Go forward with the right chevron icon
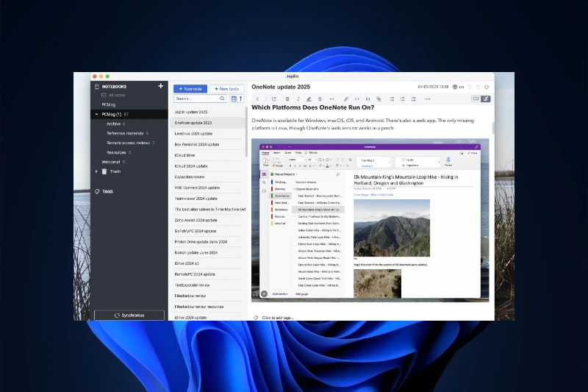This screenshot has width=588, height=392. pyautogui.click(x=266, y=99)
